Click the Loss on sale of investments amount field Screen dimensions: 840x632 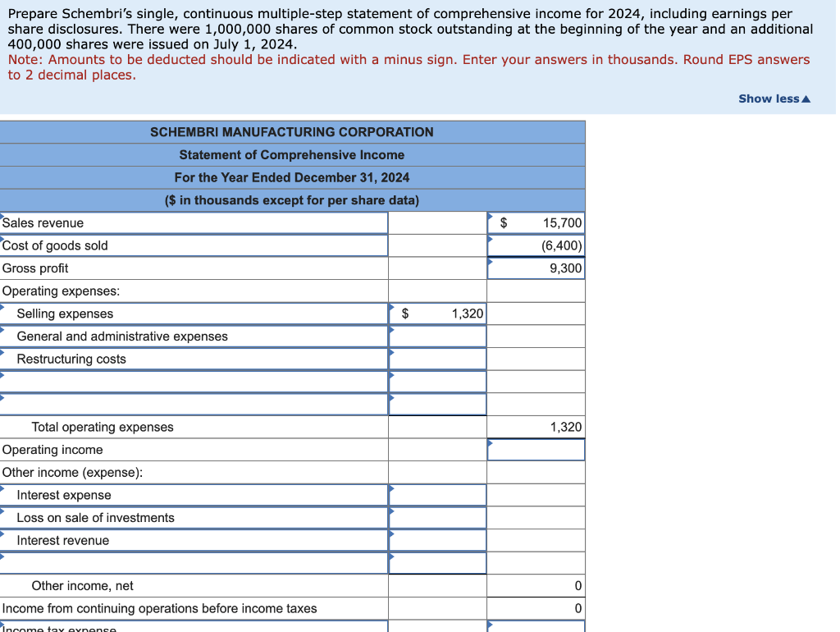[x=437, y=517]
